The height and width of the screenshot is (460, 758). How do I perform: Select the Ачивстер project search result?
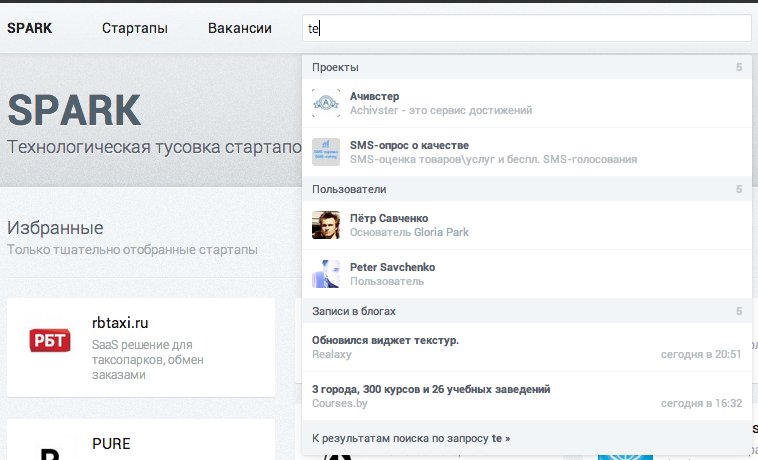[x=375, y=96]
